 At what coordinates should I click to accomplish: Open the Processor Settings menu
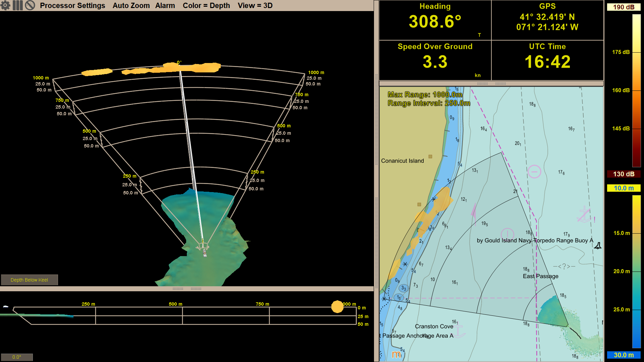tap(72, 5)
